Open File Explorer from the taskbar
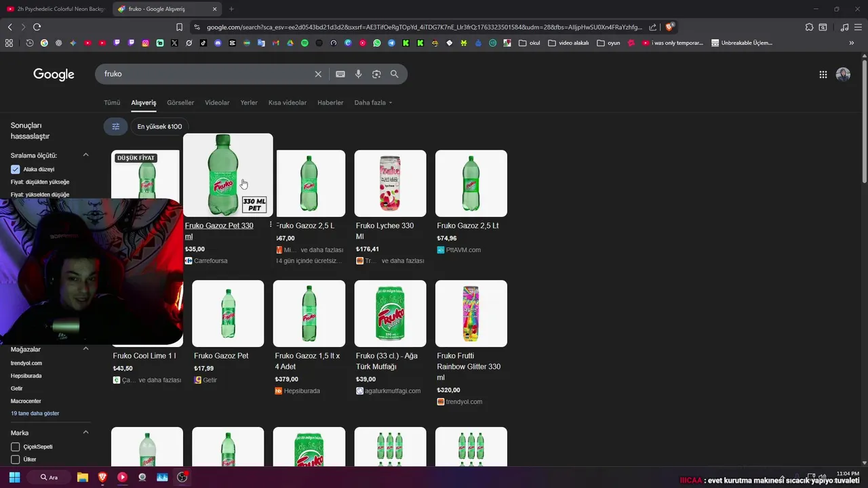 pos(83,477)
